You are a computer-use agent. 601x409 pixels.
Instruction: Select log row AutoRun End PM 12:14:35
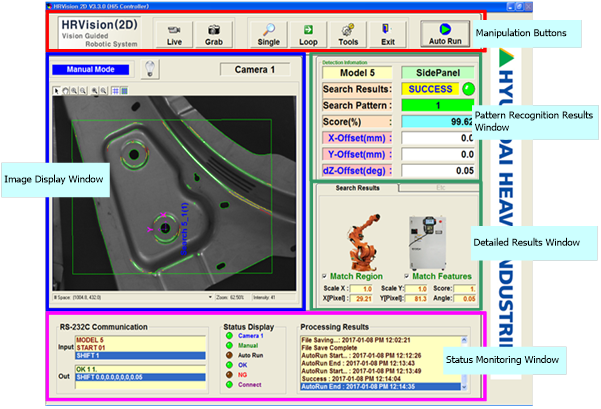381,386
